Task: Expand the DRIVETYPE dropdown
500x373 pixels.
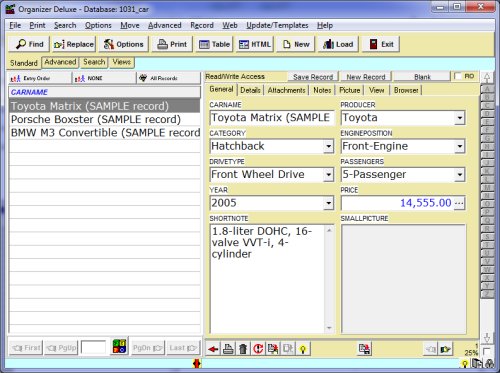Action: pyautogui.click(x=328, y=174)
